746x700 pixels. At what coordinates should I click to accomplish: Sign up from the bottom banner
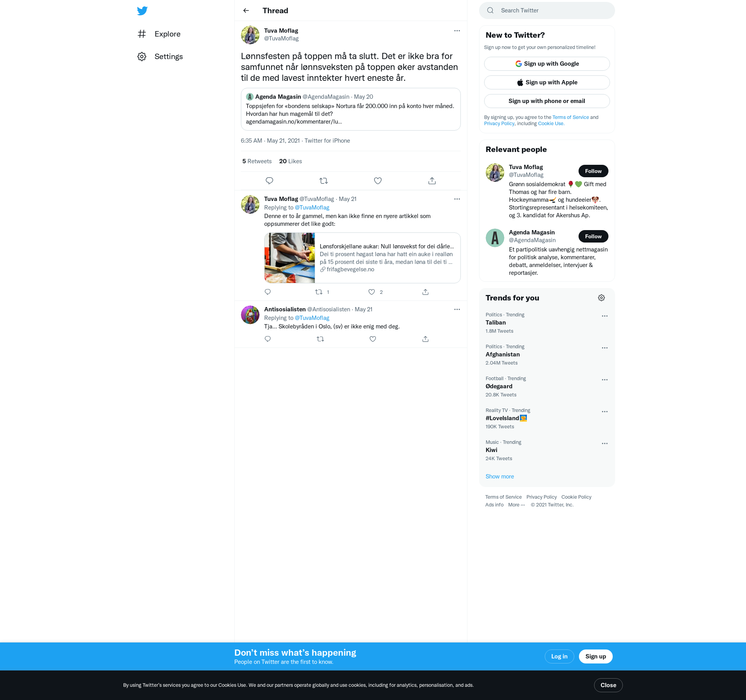pos(596,656)
